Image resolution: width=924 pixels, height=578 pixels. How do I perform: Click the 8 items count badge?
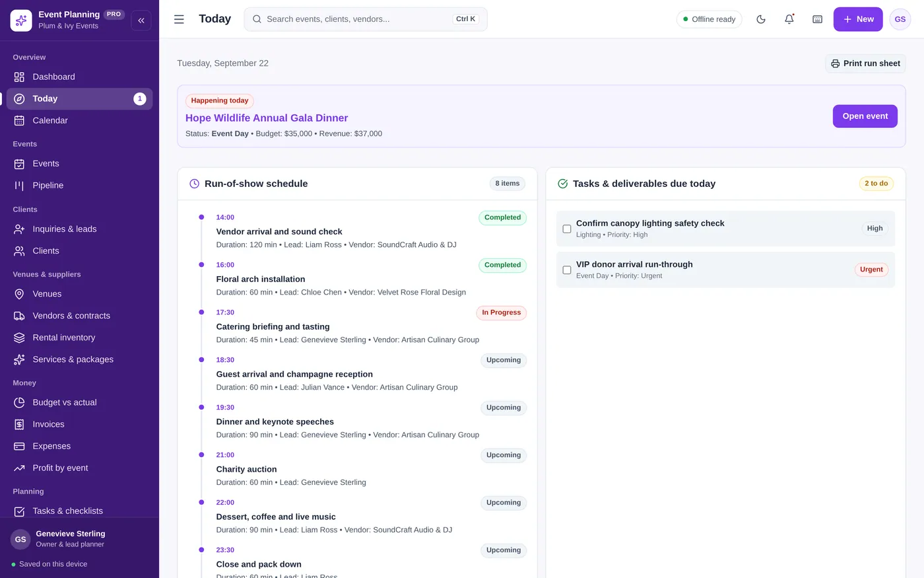click(508, 184)
